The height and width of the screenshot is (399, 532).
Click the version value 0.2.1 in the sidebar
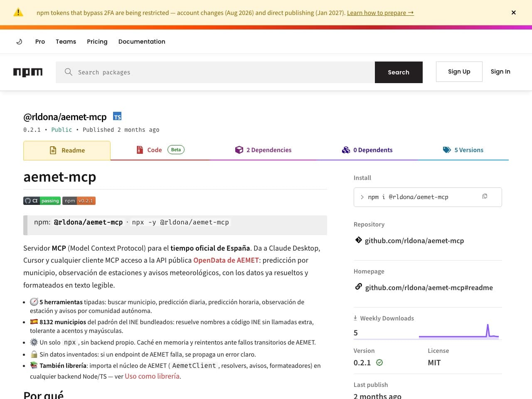362,362
